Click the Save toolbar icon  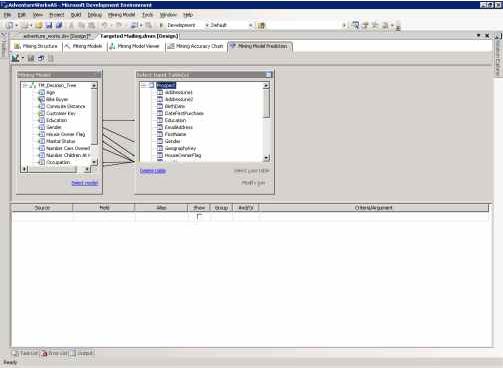tap(49, 25)
